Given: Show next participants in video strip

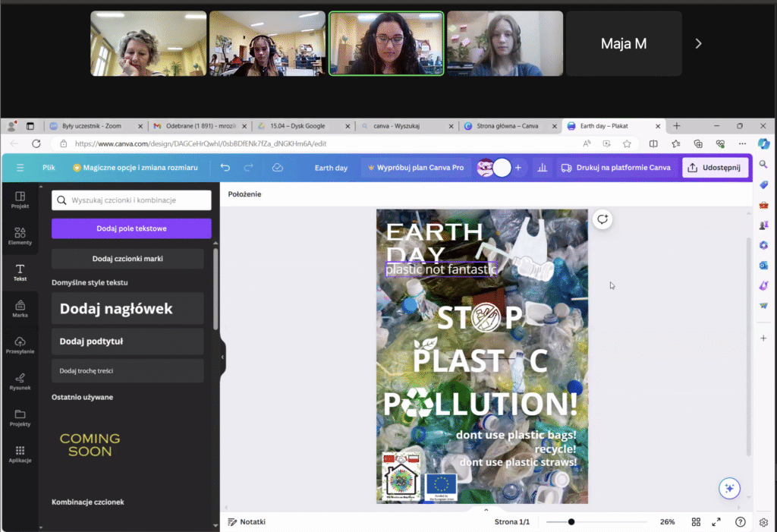Looking at the screenshot, I should click(x=698, y=44).
